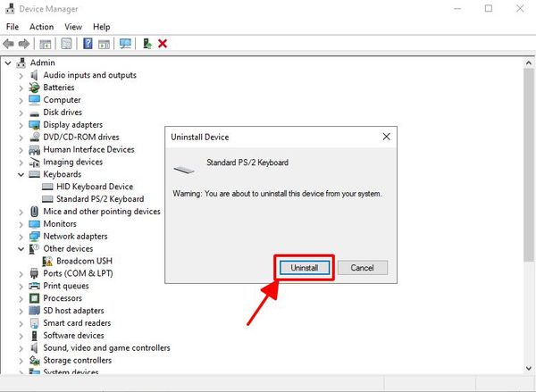Select HID Keyboard Device in tree

(x=94, y=187)
